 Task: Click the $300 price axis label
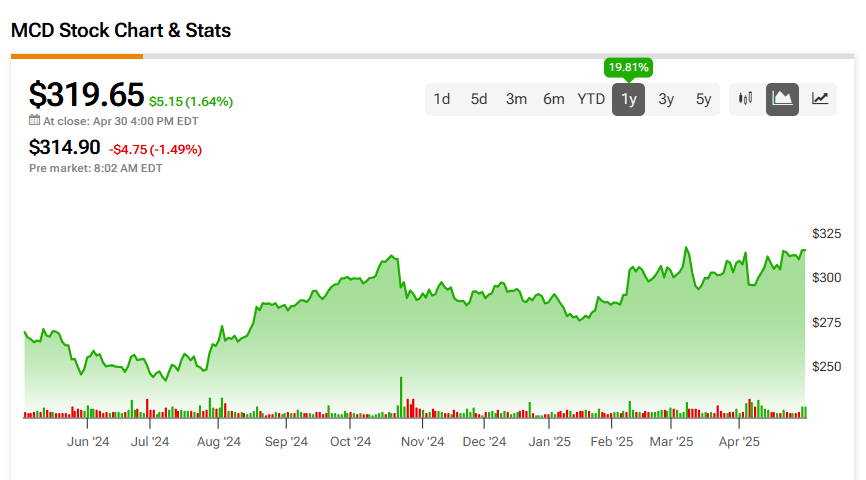pos(826,278)
